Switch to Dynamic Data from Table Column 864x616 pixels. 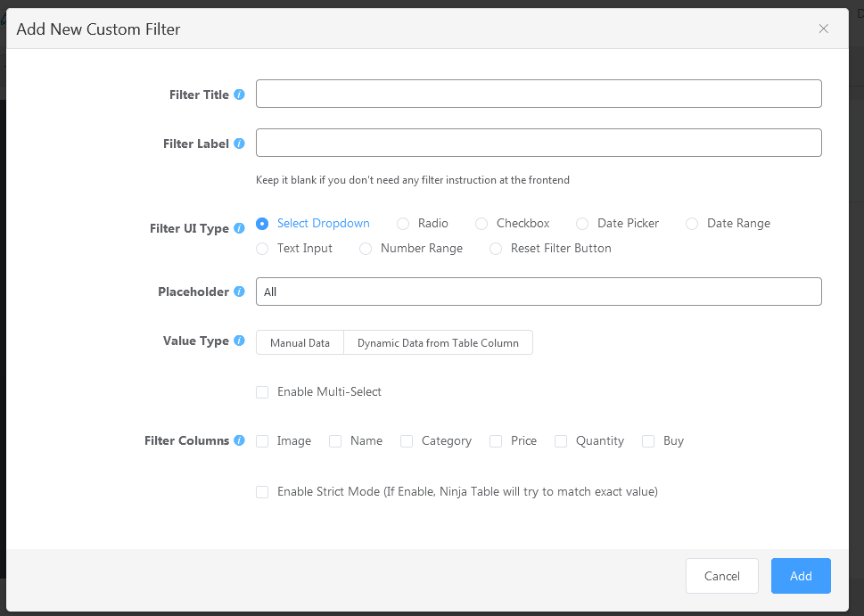tap(438, 342)
